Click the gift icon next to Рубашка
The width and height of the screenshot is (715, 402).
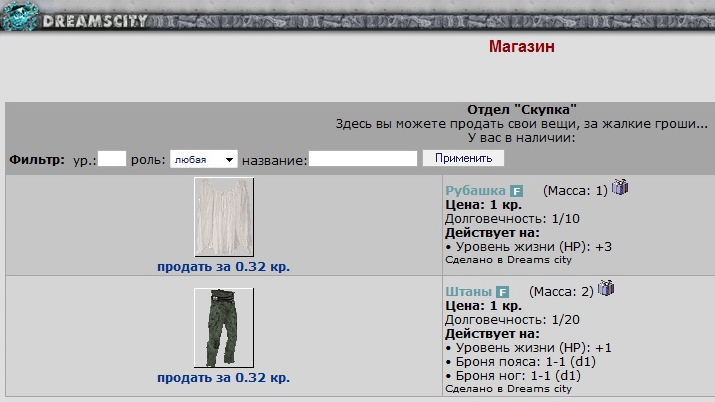pyautogui.click(x=620, y=186)
